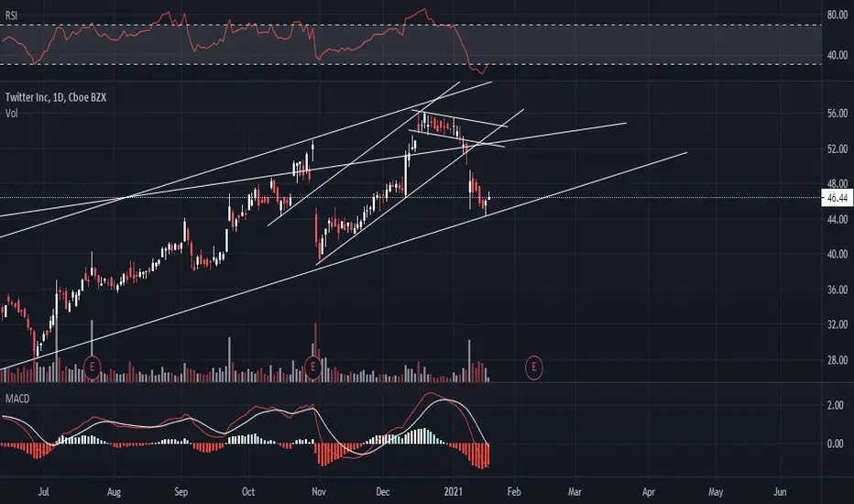Click the Vol indicator label

tap(11, 114)
